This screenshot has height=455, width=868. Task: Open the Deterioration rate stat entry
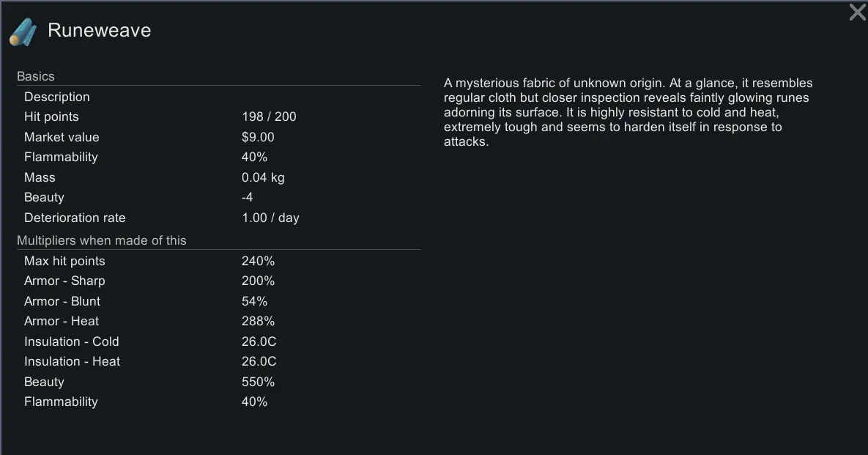[75, 218]
